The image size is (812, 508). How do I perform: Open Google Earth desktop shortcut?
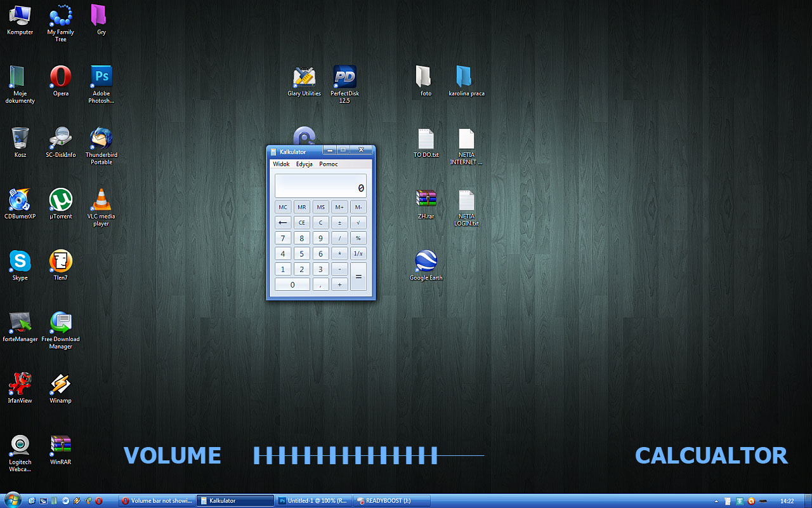click(426, 265)
